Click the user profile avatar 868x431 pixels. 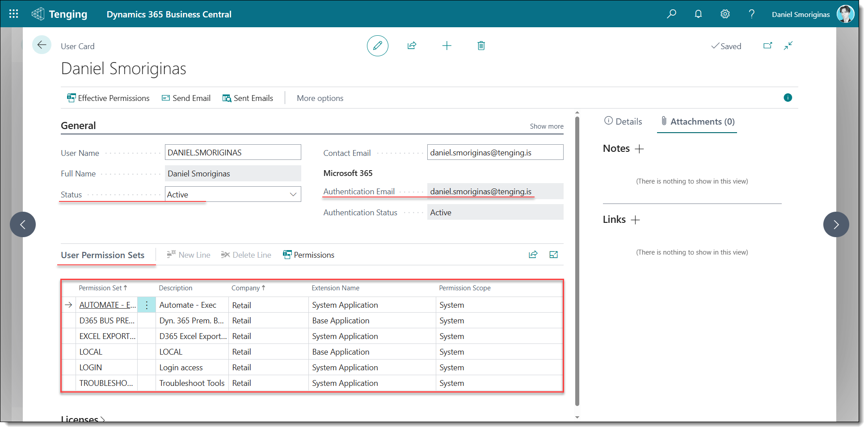coord(845,14)
